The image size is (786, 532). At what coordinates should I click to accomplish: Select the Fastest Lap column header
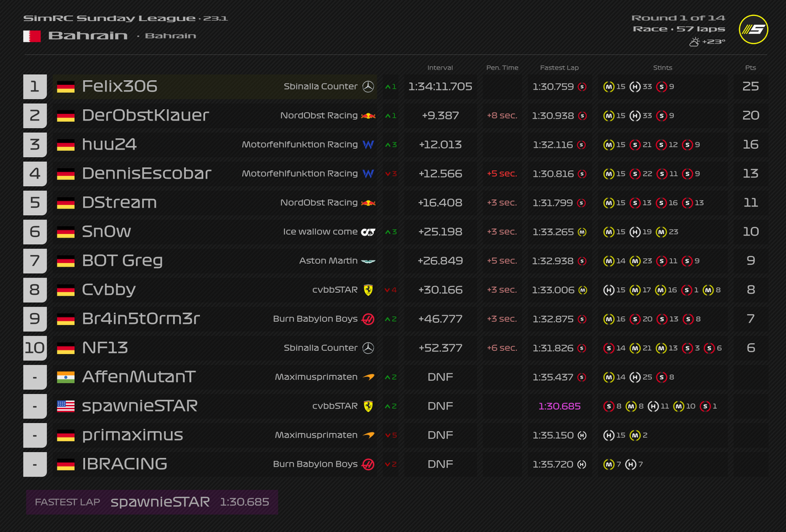559,68
